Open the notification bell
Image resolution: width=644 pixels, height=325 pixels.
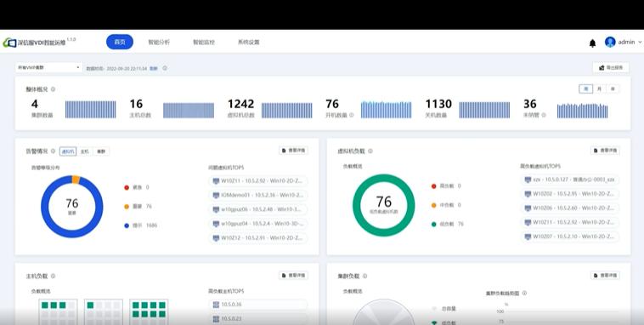coord(592,43)
